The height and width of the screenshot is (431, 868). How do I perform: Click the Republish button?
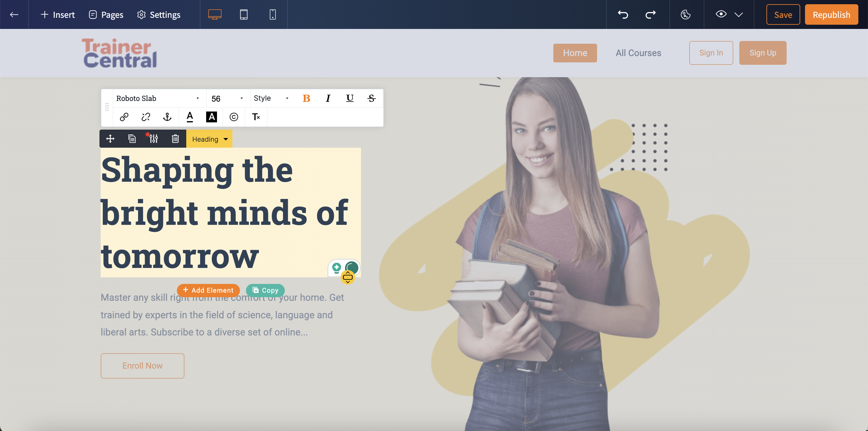click(831, 14)
